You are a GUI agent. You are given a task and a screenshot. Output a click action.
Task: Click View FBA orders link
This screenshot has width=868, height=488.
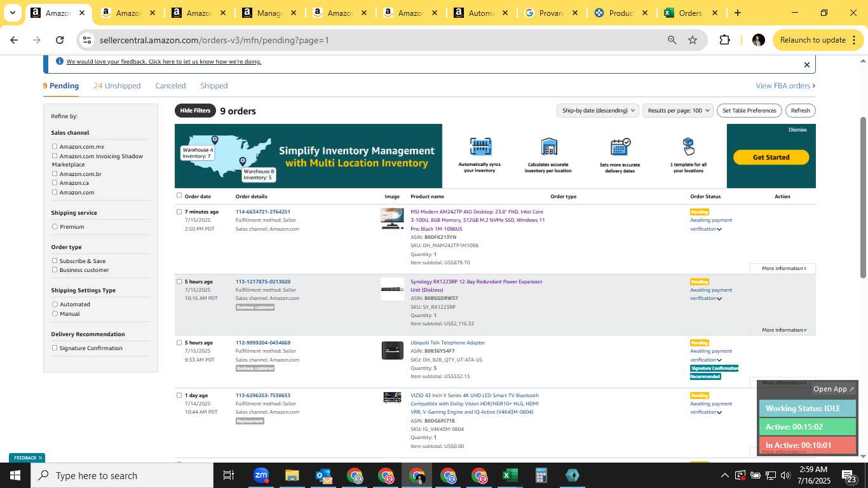tap(785, 86)
